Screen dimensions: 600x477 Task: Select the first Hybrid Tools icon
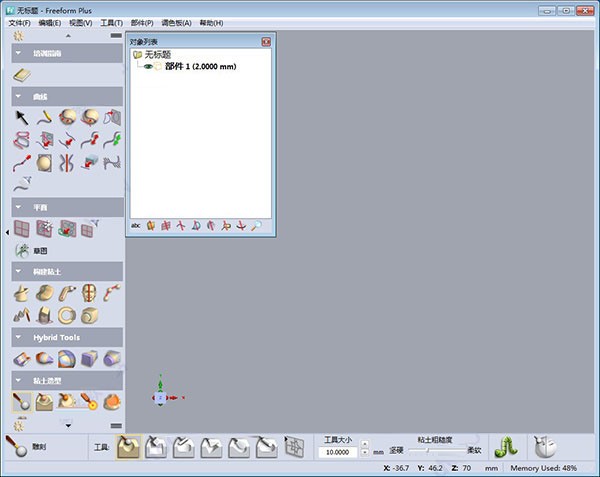tap(22, 359)
